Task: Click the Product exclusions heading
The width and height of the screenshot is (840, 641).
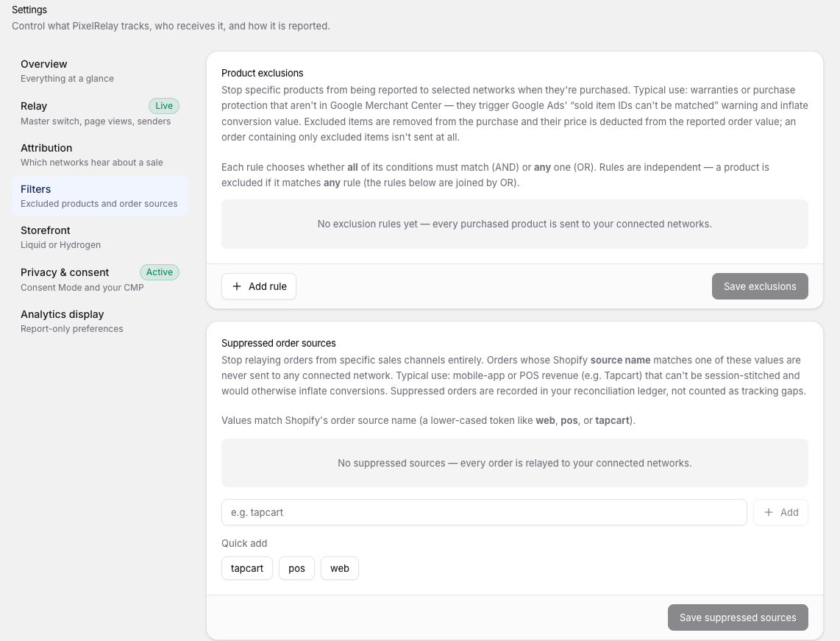Action: pyautogui.click(x=263, y=73)
